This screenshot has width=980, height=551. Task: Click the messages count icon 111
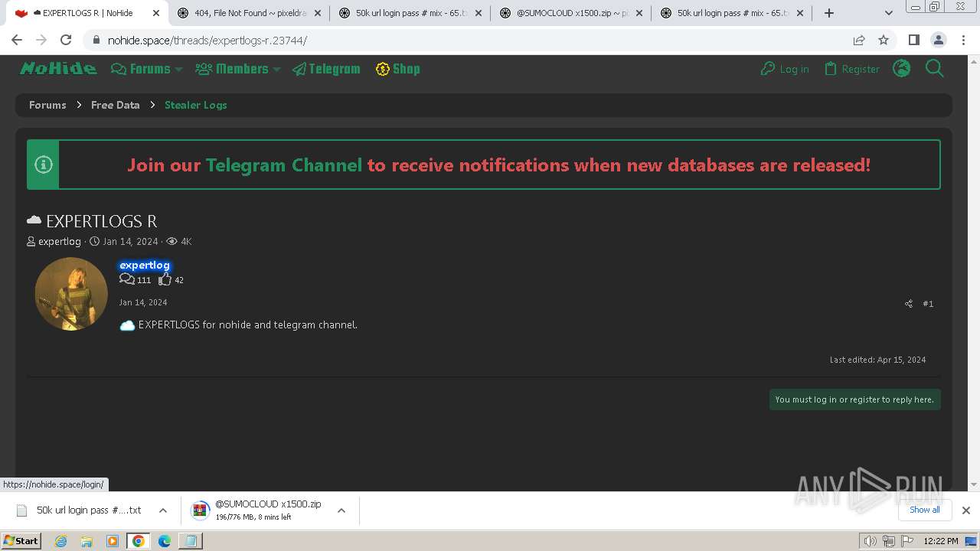pyautogui.click(x=127, y=279)
